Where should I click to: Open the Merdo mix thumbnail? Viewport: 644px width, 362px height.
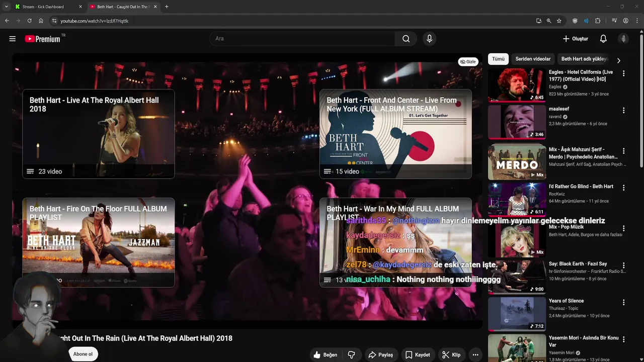(x=517, y=162)
